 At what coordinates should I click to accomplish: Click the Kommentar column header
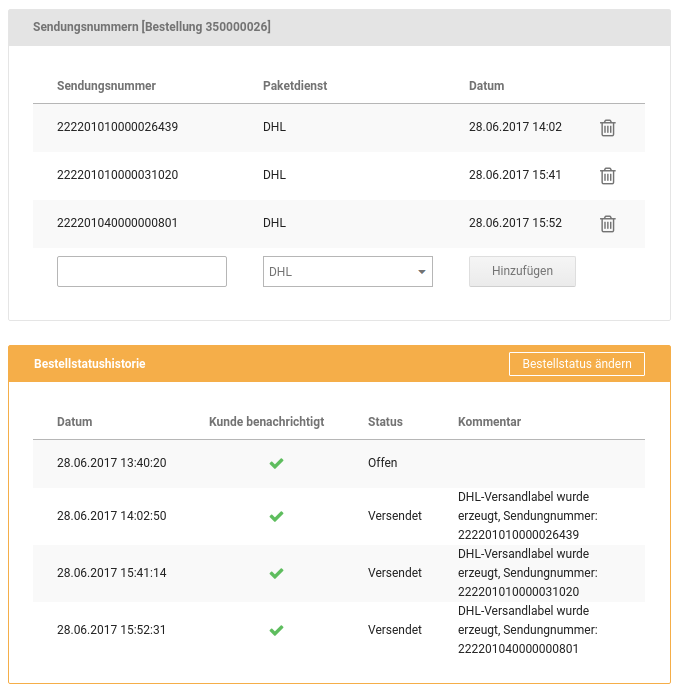(489, 422)
